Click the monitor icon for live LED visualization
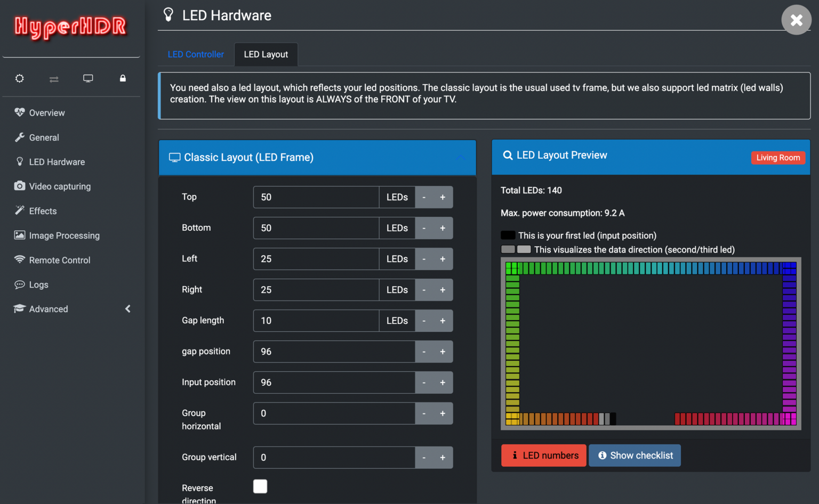 point(88,78)
